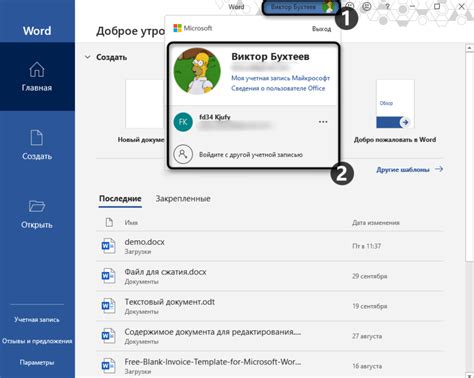This screenshot has height=378, width=474.
Task: Select the Создать new document sidebar icon
Action: [37, 138]
